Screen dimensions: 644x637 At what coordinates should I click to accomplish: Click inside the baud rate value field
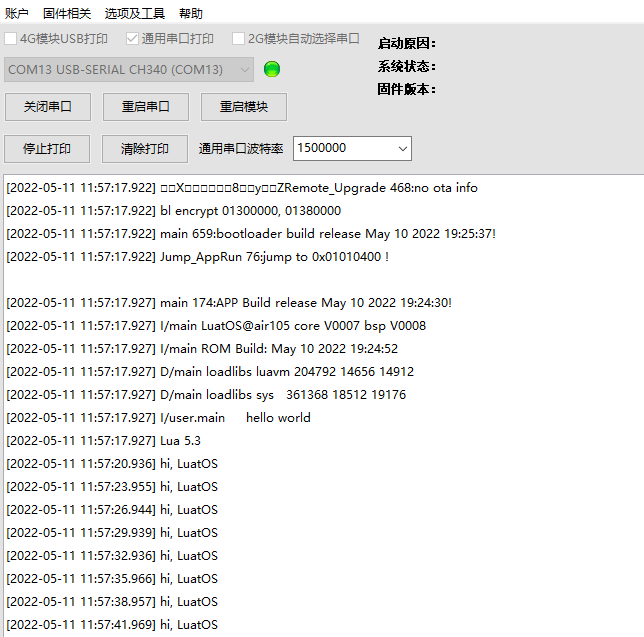coord(340,148)
